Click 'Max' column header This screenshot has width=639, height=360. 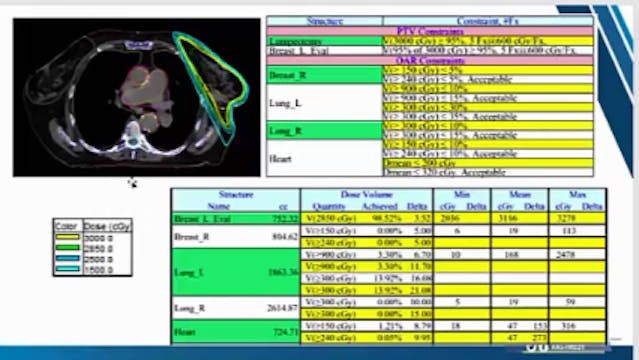click(x=577, y=194)
